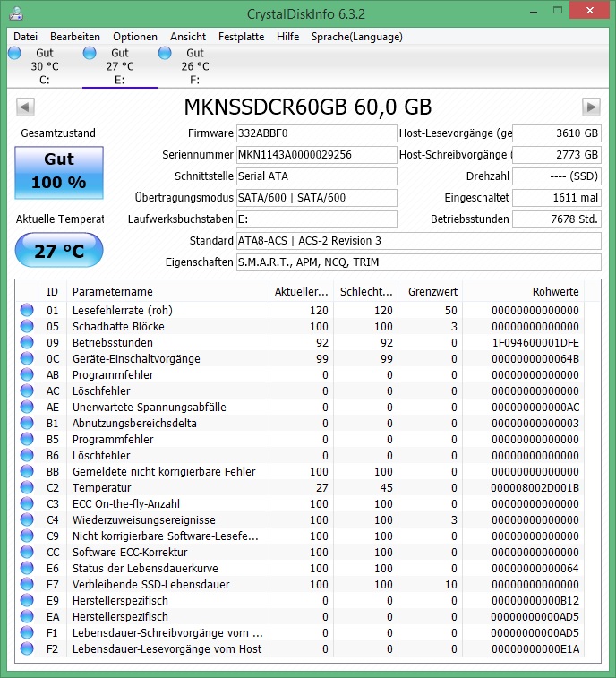Switch to drive F: tab
This screenshot has height=678, width=616.
pyautogui.click(x=195, y=66)
